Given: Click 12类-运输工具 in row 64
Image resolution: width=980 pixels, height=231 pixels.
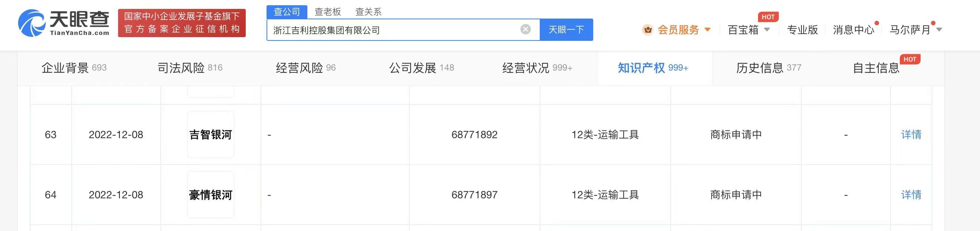Looking at the screenshot, I should [605, 195].
